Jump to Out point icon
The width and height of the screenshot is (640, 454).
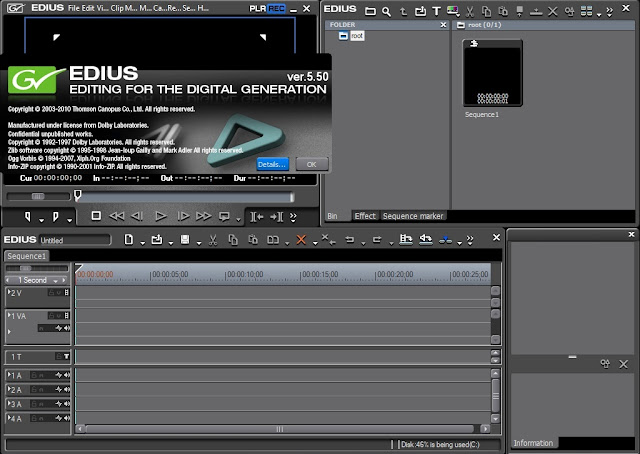click(x=277, y=217)
